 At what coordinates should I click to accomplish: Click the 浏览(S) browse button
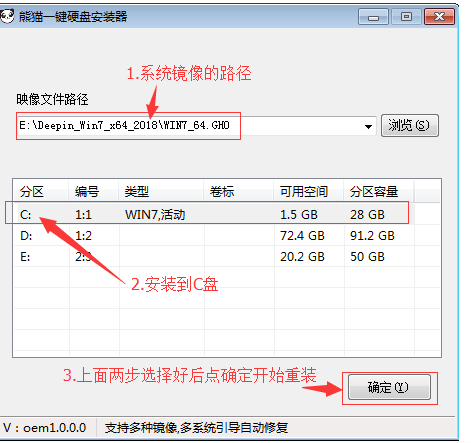click(x=409, y=126)
